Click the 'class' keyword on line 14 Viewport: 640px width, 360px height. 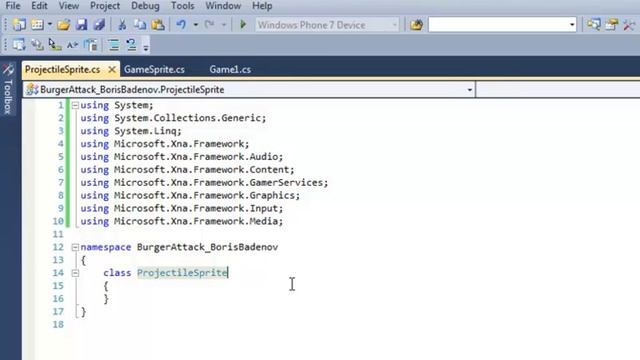tap(117, 273)
